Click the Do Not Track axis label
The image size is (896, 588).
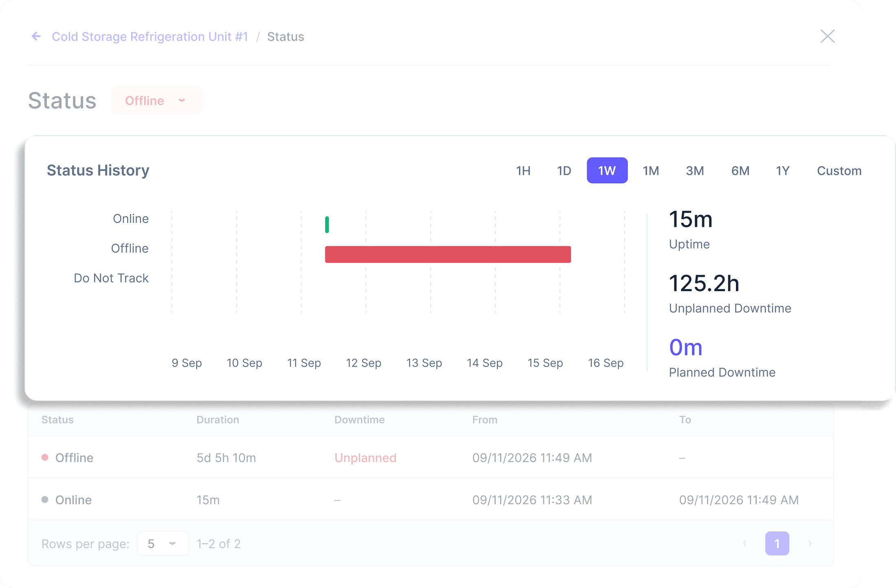coord(111,278)
